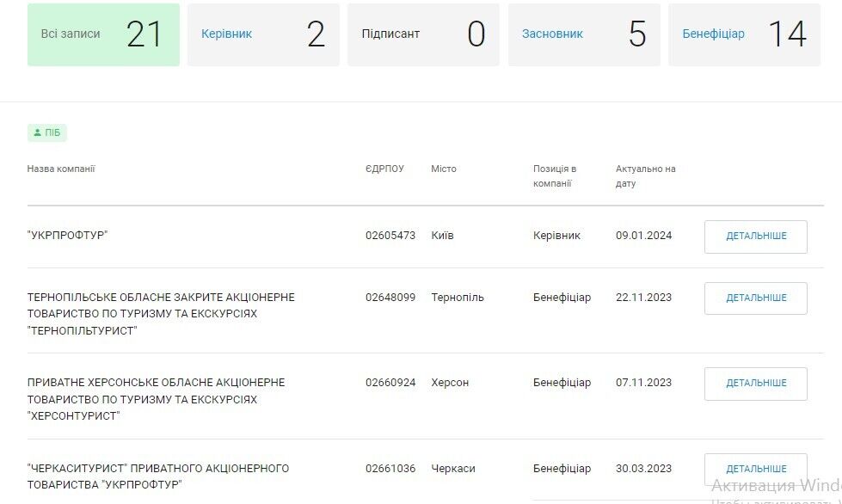The image size is (842, 504).
Task: Click the ЄДРПОУ column header
Action: [384, 169]
